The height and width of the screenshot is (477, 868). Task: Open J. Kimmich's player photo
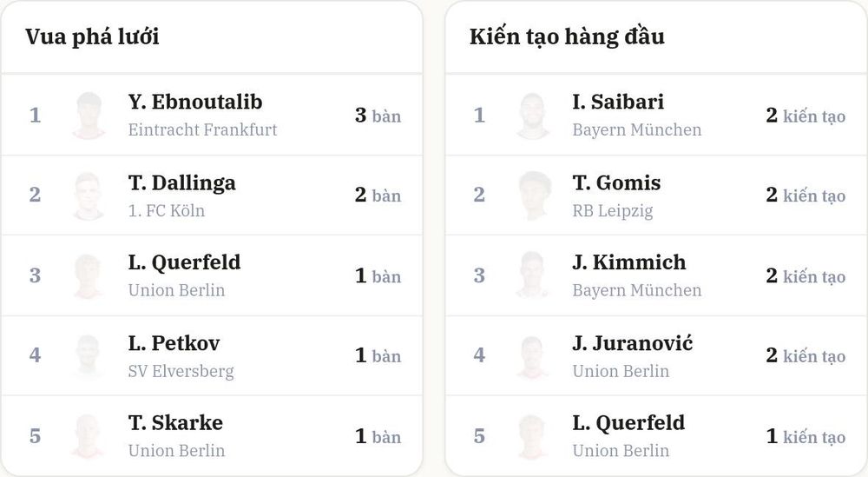point(533,276)
